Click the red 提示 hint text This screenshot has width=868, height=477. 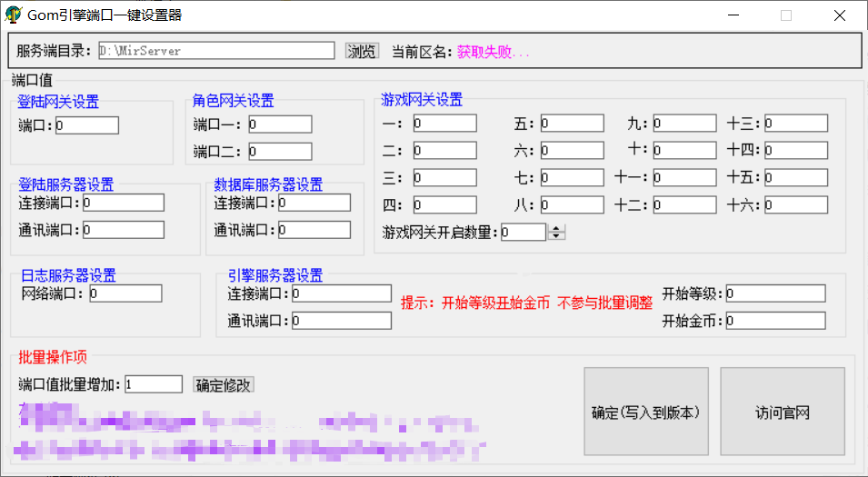pos(526,303)
